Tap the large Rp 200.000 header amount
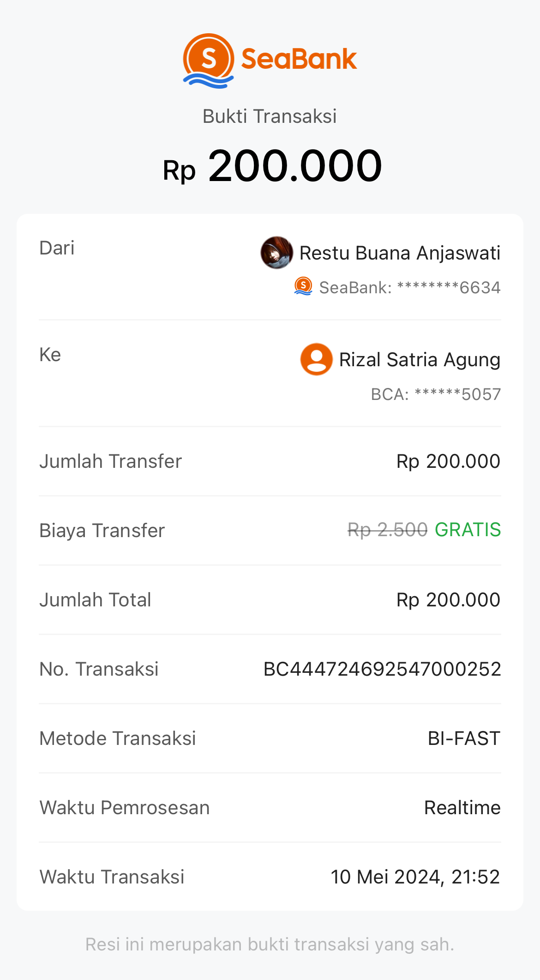Viewport: 540px width, 980px height. [x=272, y=166]
